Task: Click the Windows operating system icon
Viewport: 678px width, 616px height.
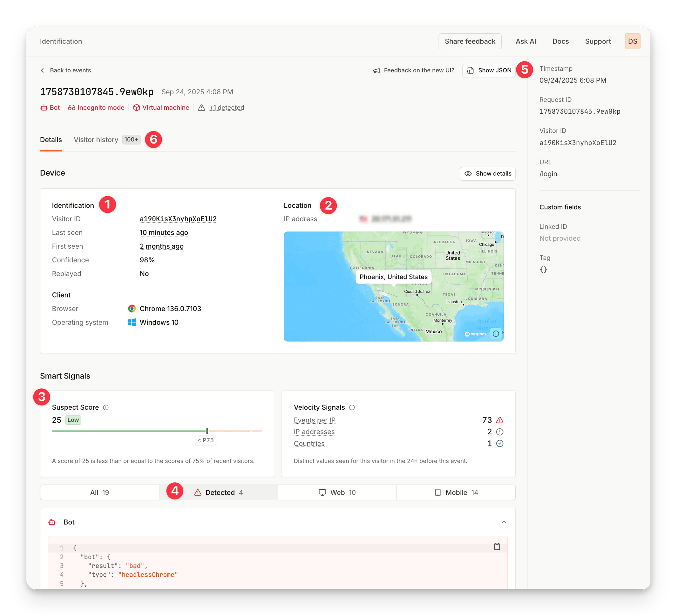Action: 132,323
